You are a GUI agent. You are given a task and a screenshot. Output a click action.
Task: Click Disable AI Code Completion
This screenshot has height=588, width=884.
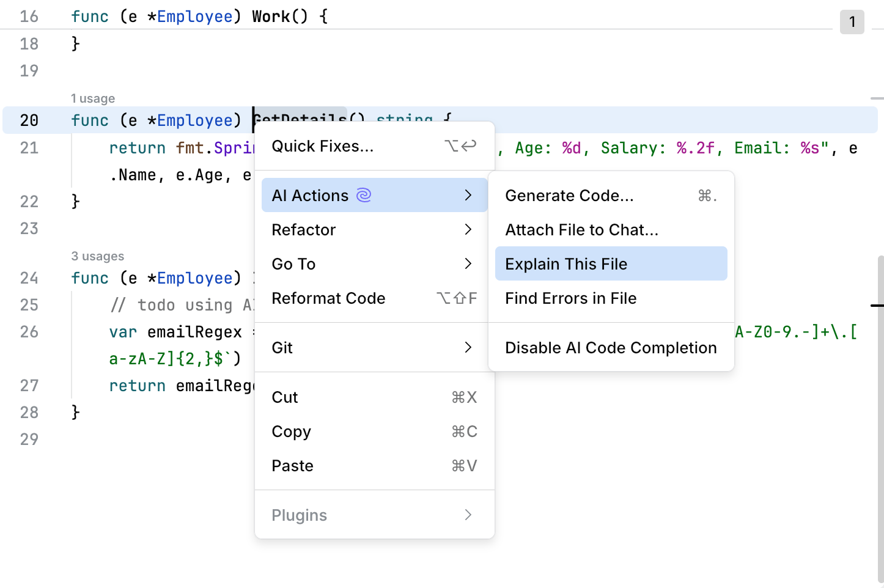(x=611, y=347)
